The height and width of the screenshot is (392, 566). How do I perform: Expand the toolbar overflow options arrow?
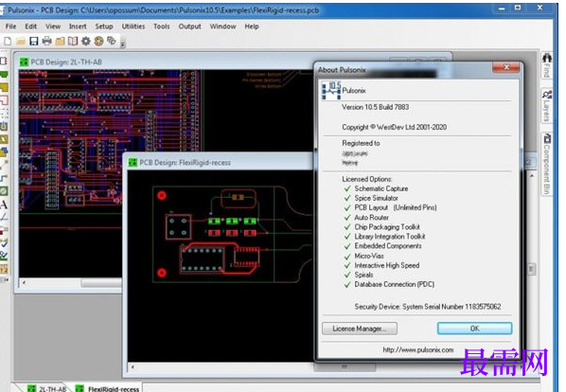point(123,45)
